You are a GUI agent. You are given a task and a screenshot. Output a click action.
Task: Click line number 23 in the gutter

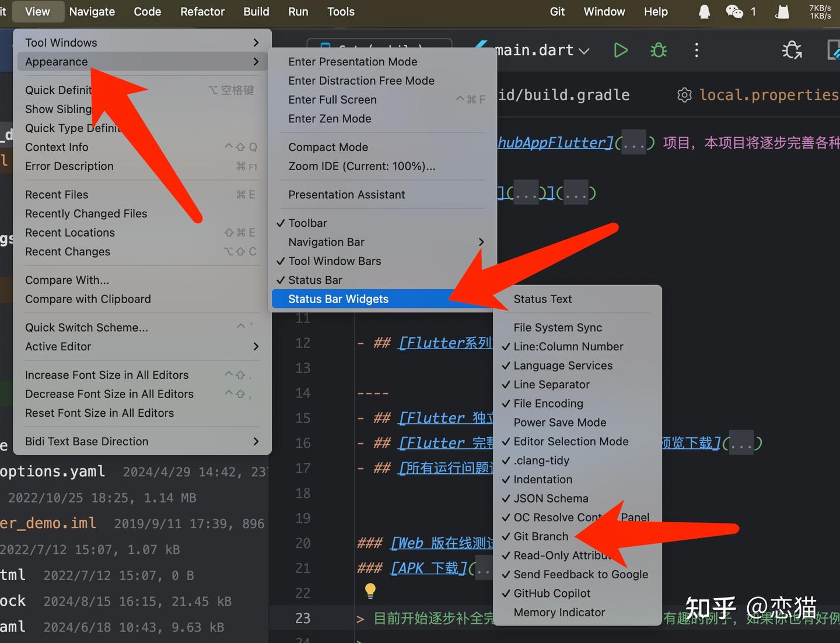[303, 618]
